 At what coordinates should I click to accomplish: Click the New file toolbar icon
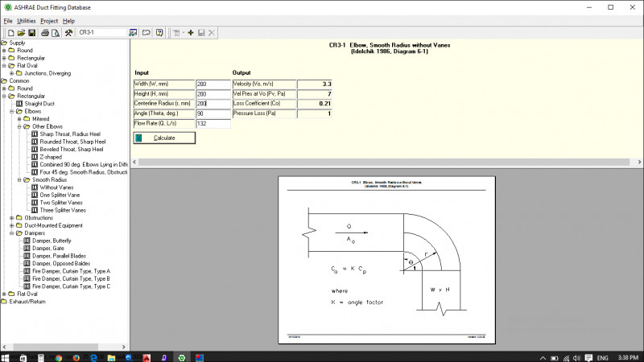[x=11, y=33]
